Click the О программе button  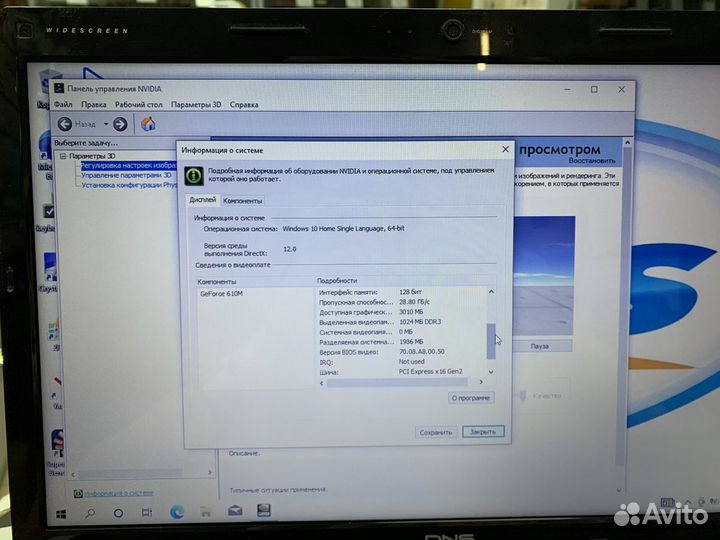pos(471,398)
